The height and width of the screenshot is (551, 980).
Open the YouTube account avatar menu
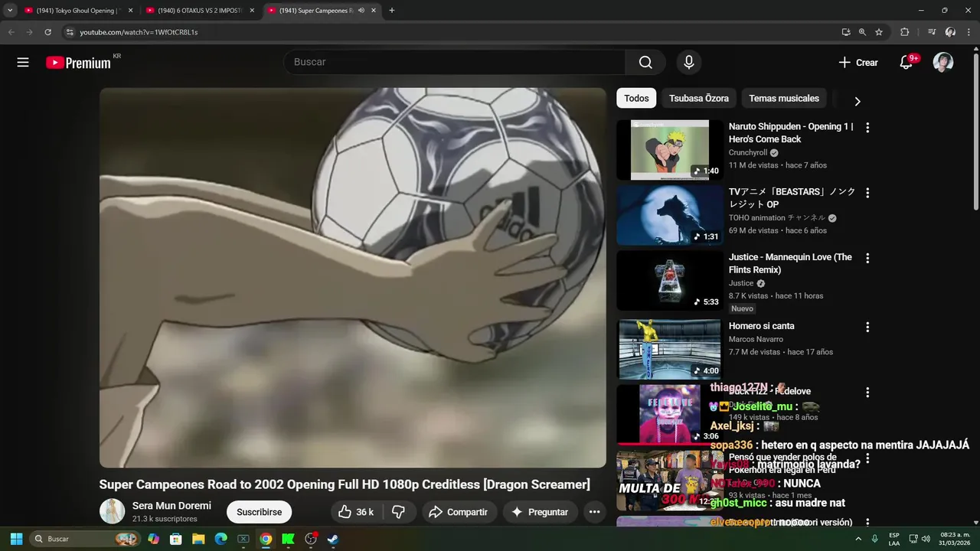pos(943,63)
